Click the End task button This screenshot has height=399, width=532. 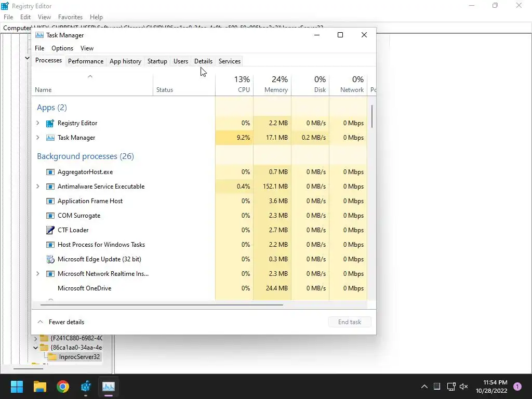(x=350, y=322)
